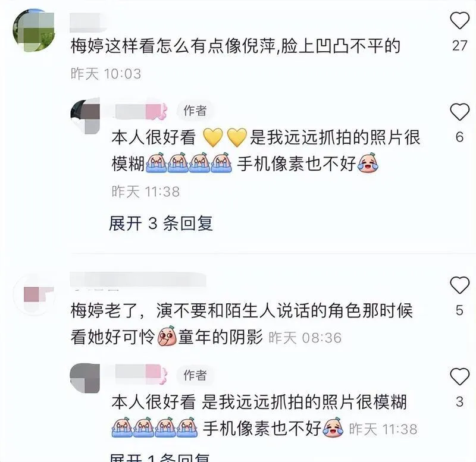Select the comment text 梅婷这样看怎么有点像倪萍
Screen dimensions: 476x462
tap(173, 46)
